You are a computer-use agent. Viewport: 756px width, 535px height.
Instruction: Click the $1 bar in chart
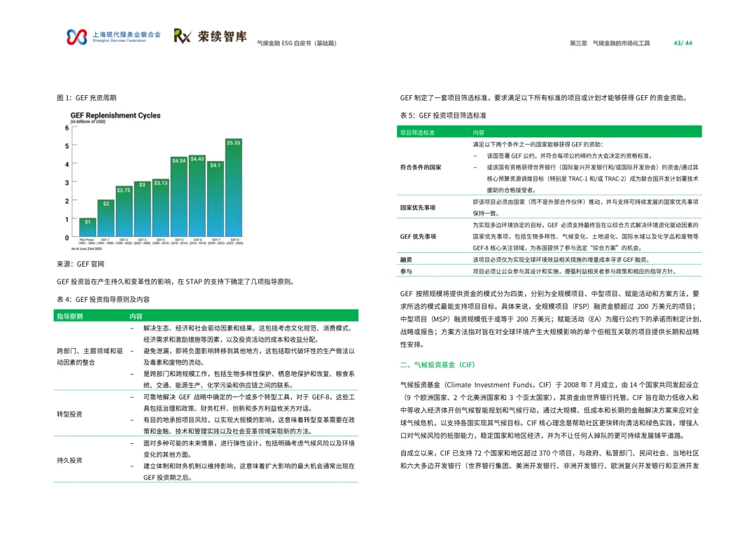tap(87, 227)
